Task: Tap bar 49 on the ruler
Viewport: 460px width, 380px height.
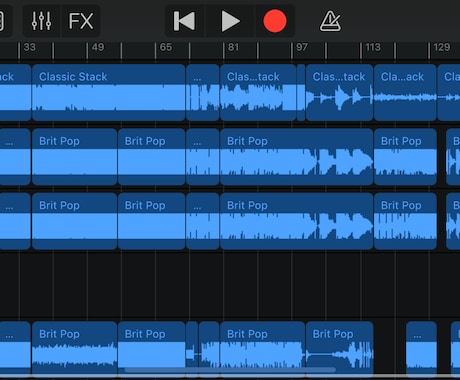Action: [98, 47]
